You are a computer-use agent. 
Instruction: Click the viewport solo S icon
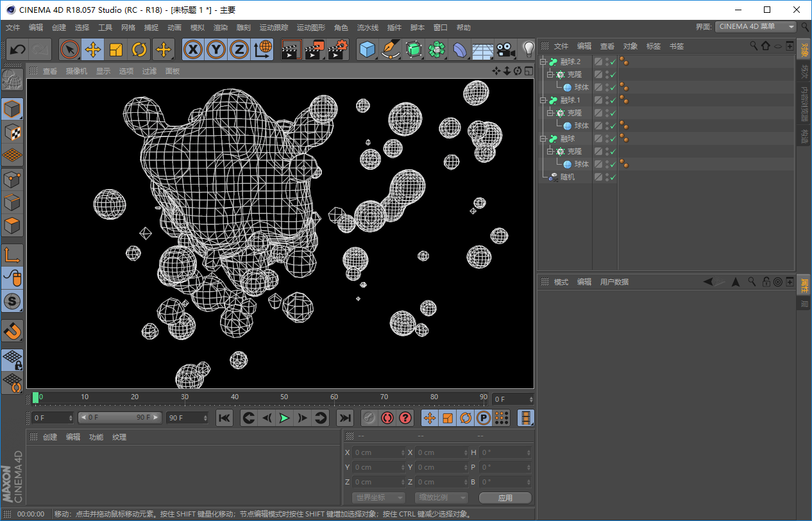tap(12, 301)
